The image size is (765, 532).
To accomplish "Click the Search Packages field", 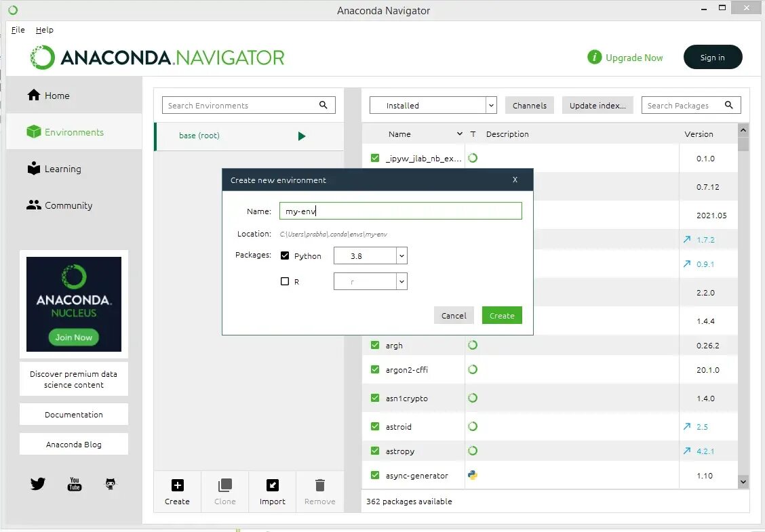I will [x=691, y=105].
